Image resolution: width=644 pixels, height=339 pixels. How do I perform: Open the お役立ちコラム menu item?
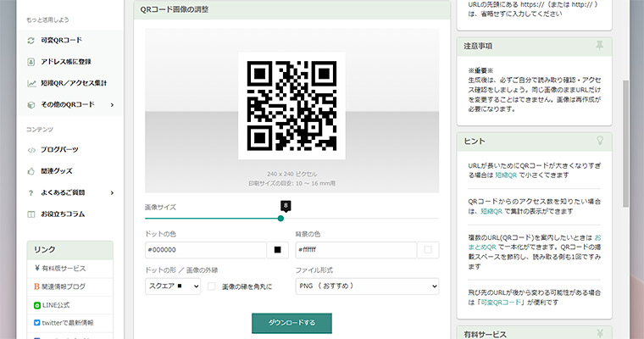pos(63,214)
